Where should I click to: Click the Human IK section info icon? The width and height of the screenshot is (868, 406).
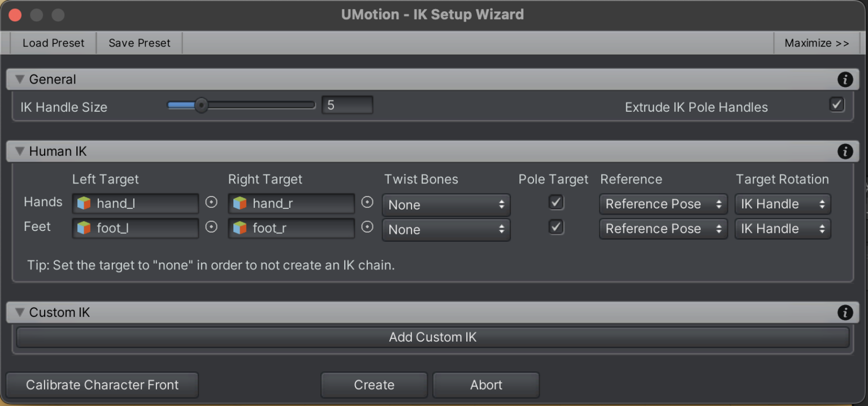pyautogui.click(x=845, y=151)
